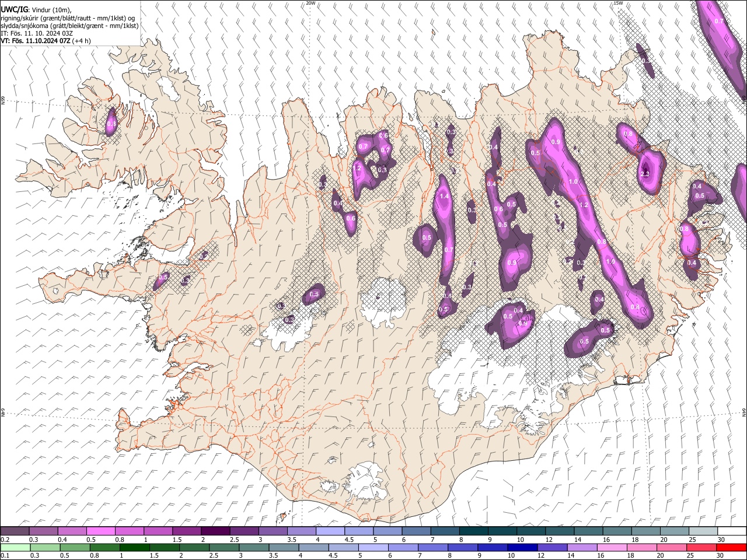
Task: Click the '15W' longitude label
Action: pos(617,3)
